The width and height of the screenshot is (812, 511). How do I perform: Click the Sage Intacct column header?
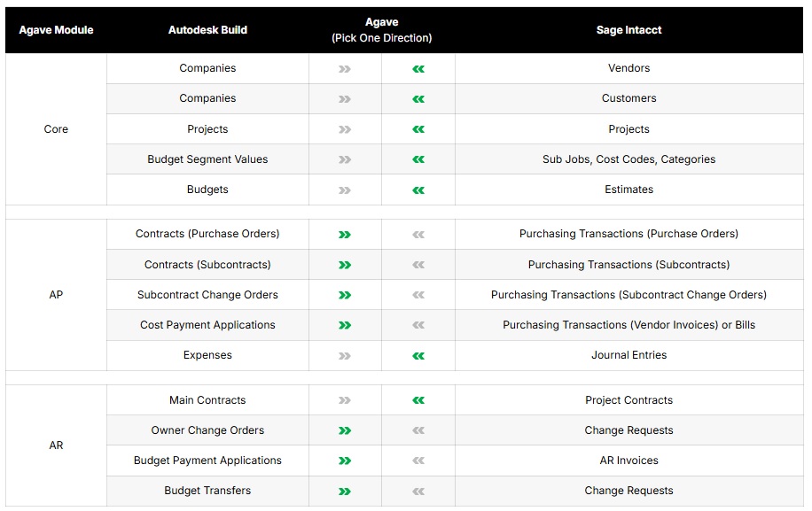click(629, 30)
